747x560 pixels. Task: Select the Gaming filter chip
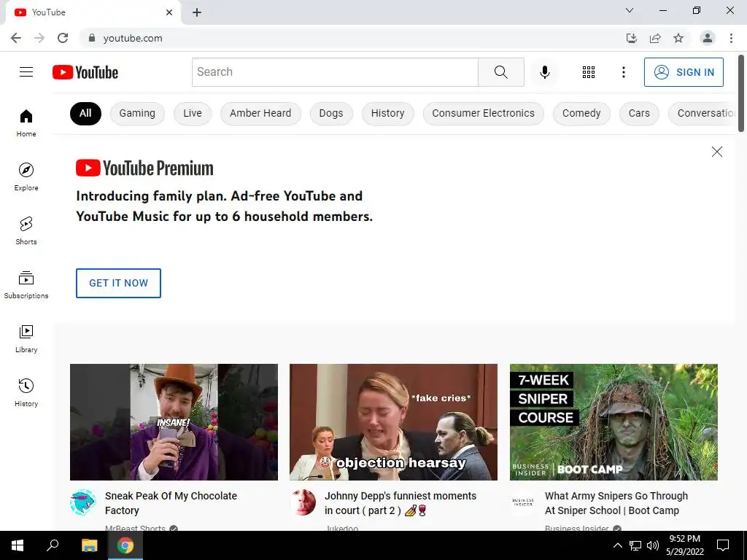137,113
